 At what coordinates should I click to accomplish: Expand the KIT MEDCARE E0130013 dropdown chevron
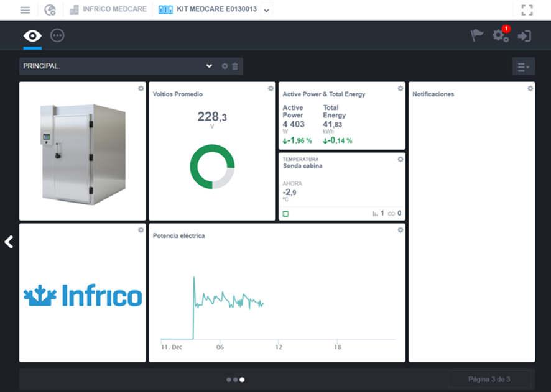click(x=266, y=10)
